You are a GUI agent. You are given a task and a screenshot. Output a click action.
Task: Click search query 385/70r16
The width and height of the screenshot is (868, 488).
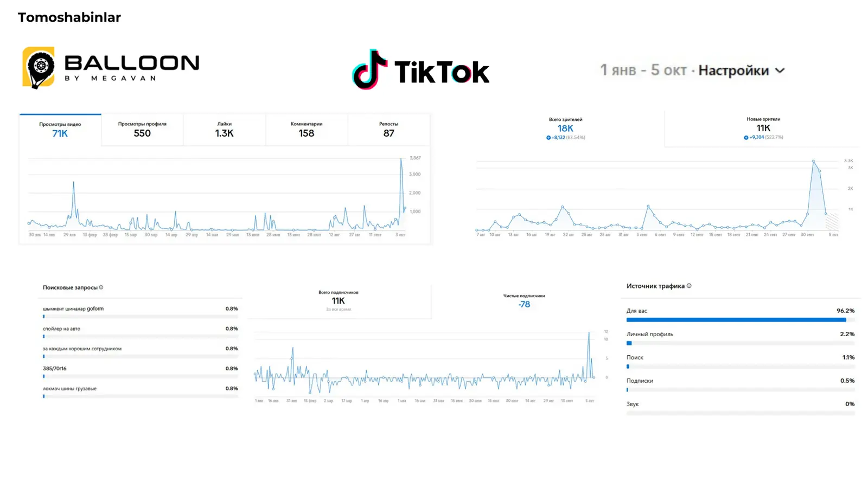pos(54,368)
